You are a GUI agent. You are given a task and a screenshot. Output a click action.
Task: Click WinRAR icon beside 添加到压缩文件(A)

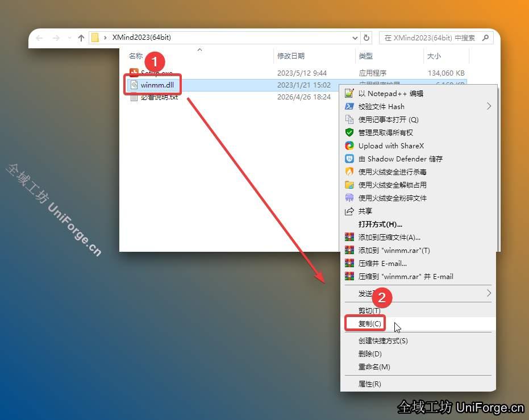349,237
